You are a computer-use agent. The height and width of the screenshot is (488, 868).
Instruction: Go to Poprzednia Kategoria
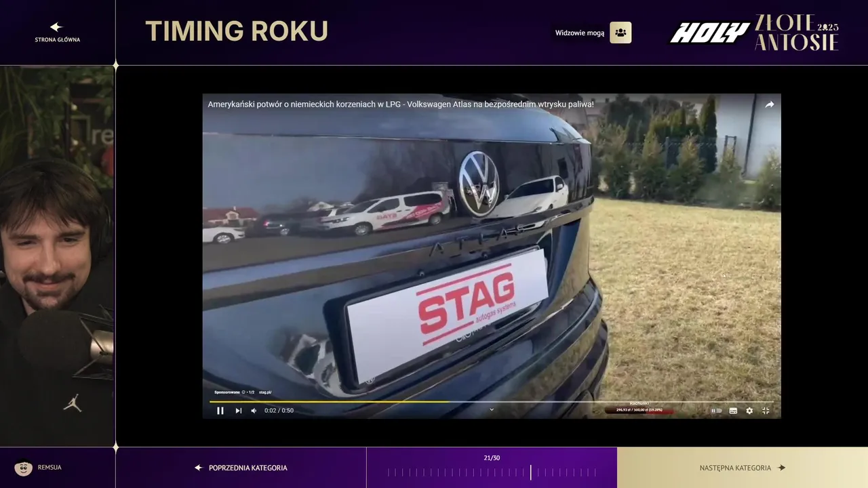(241, 468)
